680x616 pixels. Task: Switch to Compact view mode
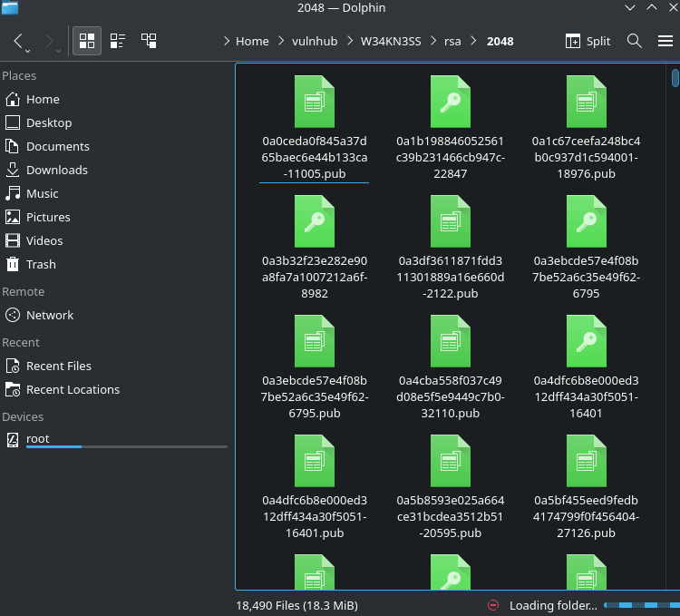pyautogui.click(x=118, y=41)
